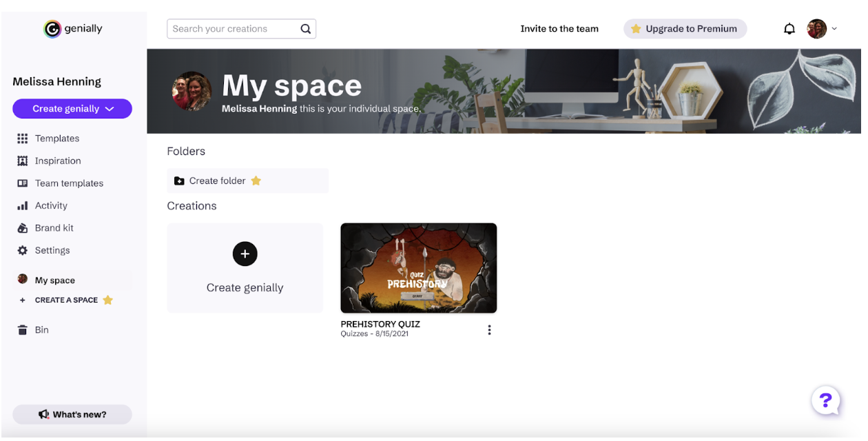Focus the Search your creations field
The width and height of the screenshot is (868, 441).
241,29
